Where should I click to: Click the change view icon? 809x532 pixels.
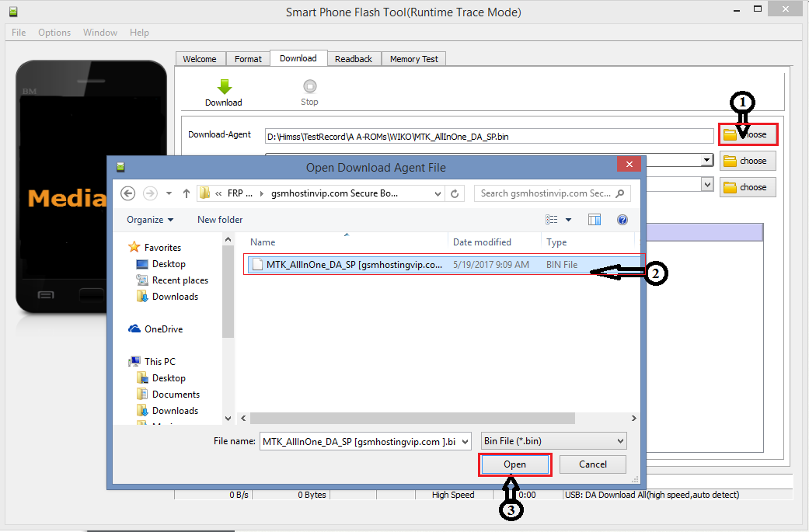[x=552, y=220]
